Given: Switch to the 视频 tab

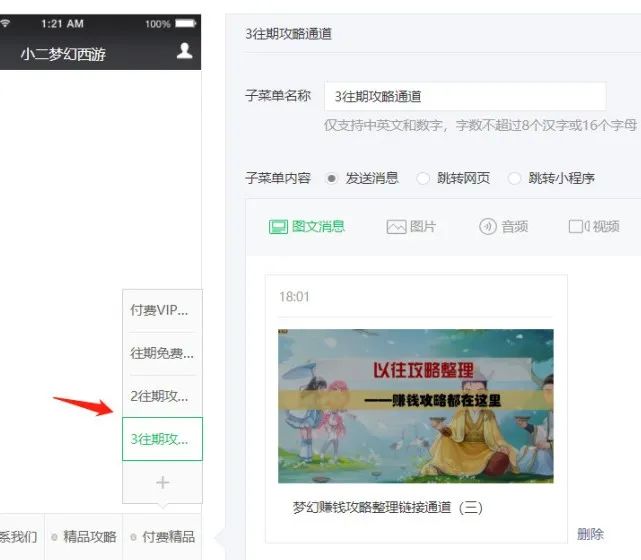Looking at the screenshot, I should [x=594, y=226].
